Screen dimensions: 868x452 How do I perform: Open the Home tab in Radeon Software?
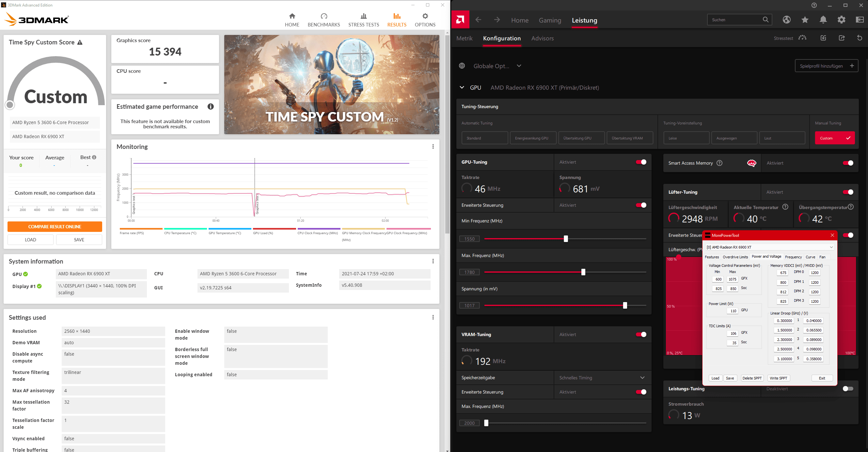click(x=520, y=20)
